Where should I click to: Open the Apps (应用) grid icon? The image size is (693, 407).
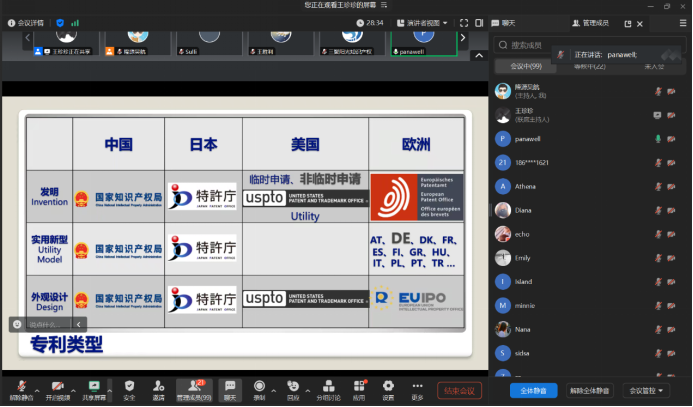pyautogui.click(x=359, y=386)
